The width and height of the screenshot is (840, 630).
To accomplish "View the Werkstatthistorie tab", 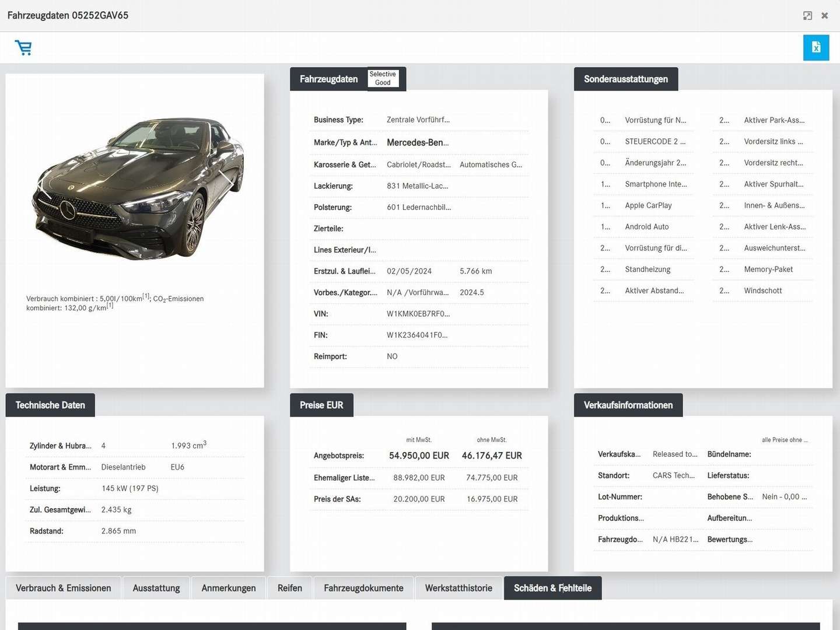I will click(459, 588).
